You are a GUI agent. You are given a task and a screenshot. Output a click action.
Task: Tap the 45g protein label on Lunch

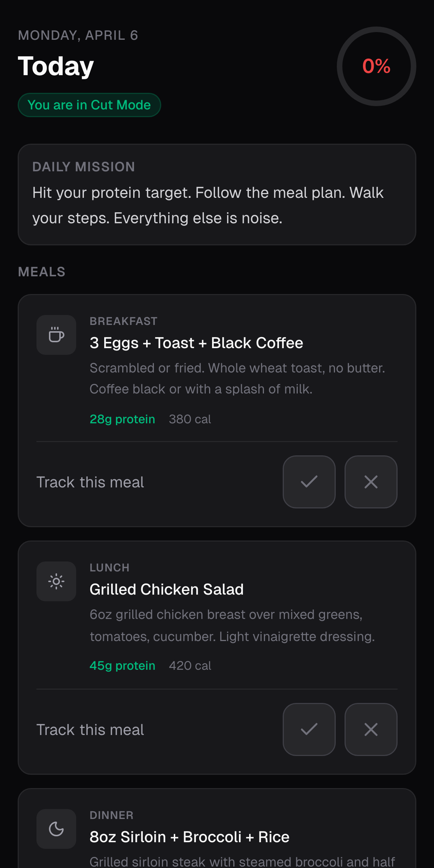coord(122,666)
